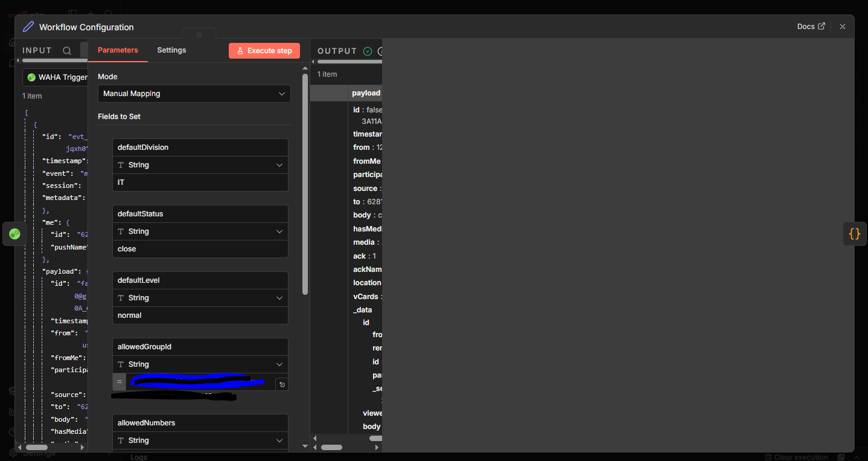Open the type dropdown for allowedGroupId
The image size is (868, 461).
200,364
